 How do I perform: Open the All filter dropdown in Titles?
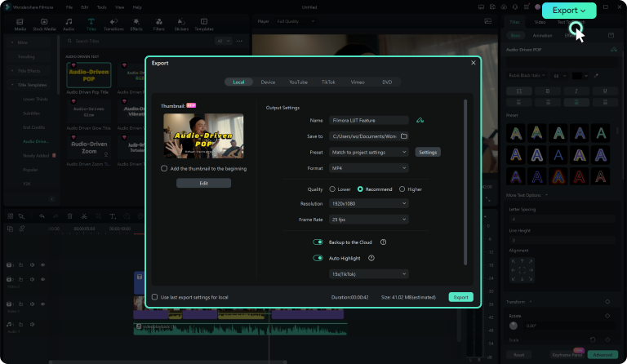[224, 41]
